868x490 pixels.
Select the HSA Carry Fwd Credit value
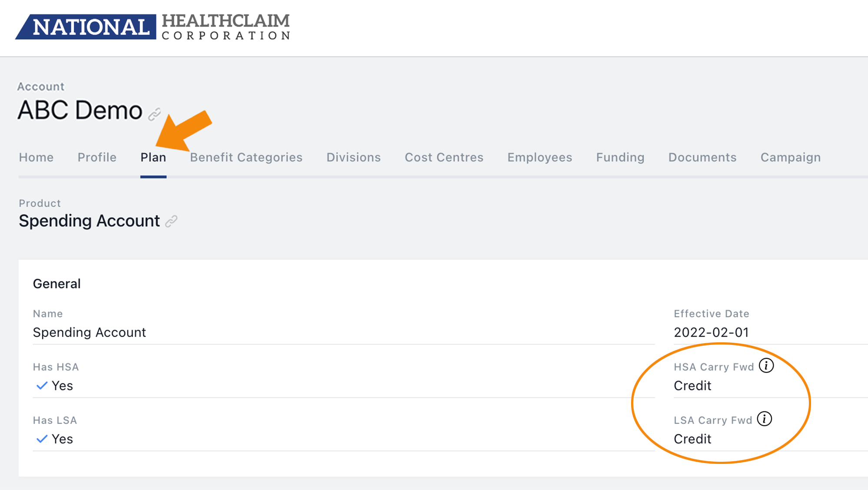(x=692, y=386)
